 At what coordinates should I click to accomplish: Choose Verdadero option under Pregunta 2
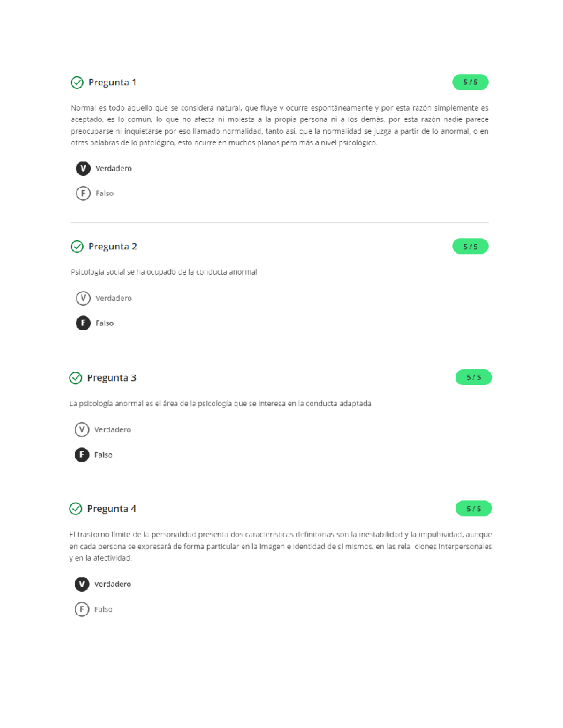coord(83,298)
